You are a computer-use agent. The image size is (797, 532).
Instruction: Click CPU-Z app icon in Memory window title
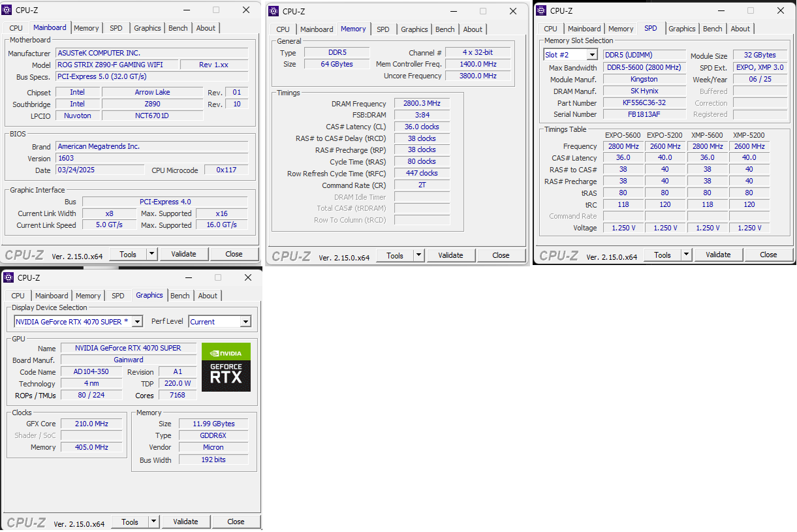[274, 11]
